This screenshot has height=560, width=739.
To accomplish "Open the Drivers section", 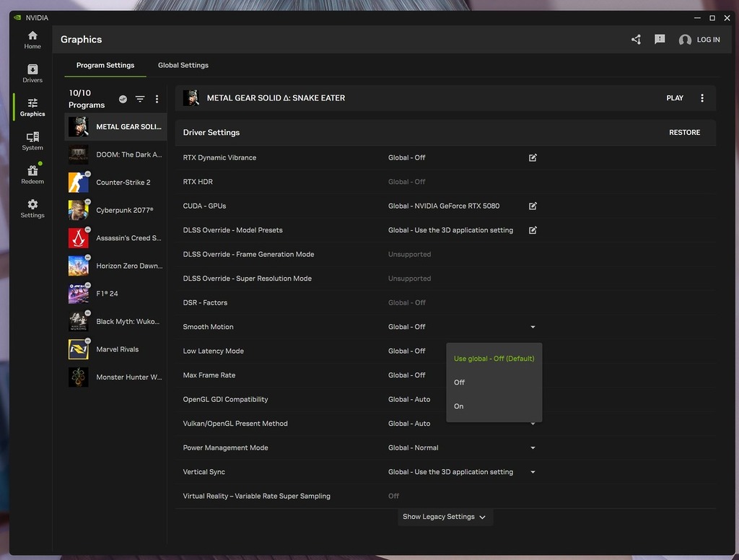I will click(x=32, y=74).
